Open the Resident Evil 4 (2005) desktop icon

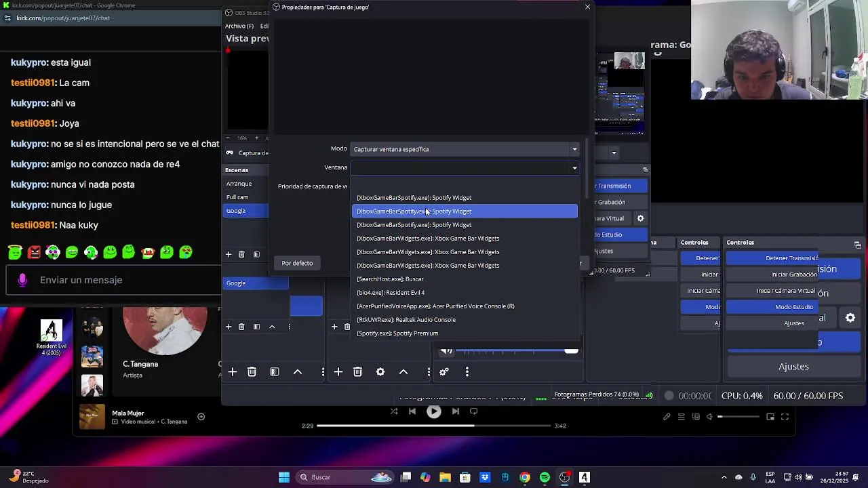(x=52, y=337)
